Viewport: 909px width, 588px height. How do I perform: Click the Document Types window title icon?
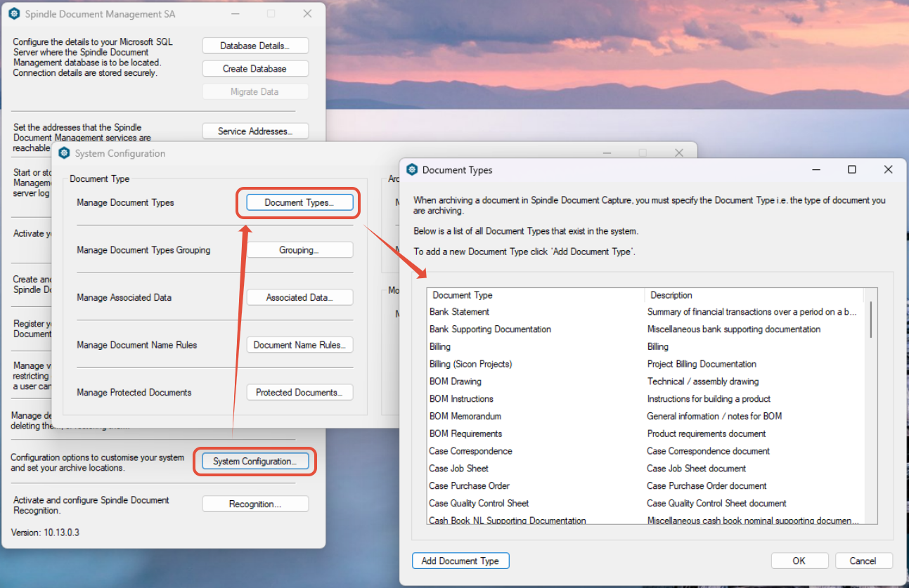(412, 169)
